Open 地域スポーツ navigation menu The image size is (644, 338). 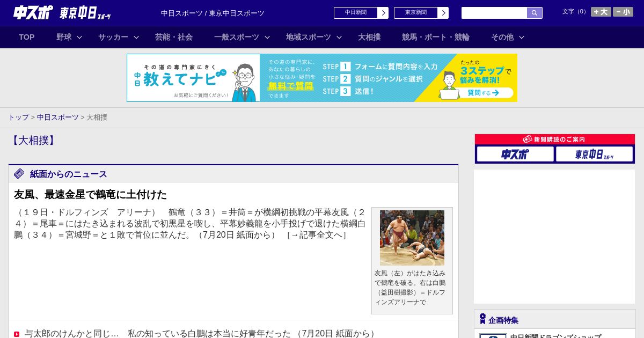(x=309, y=37)
